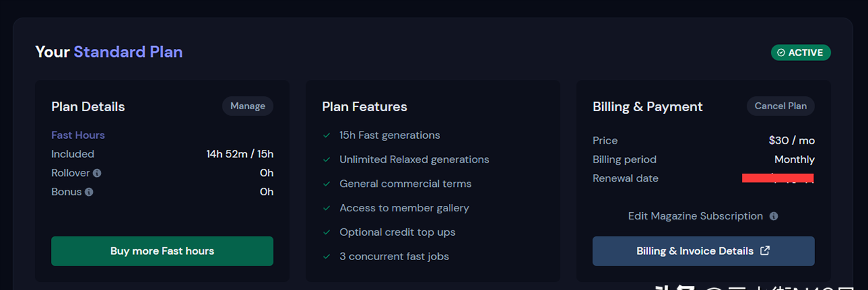Click the Standard Plan title text
Screen dimensions: 868x290
[x=128, y=52]
